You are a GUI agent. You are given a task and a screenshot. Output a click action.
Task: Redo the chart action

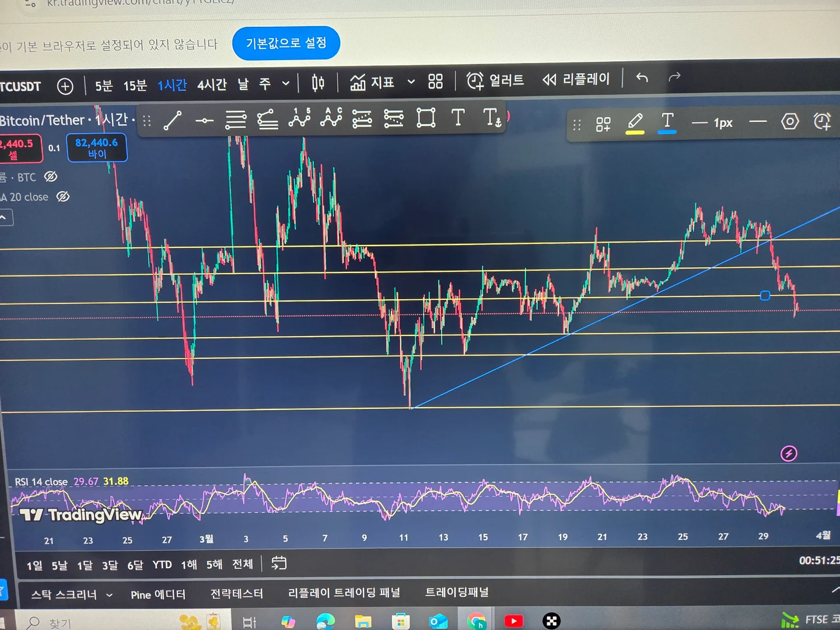coord(674,77)
